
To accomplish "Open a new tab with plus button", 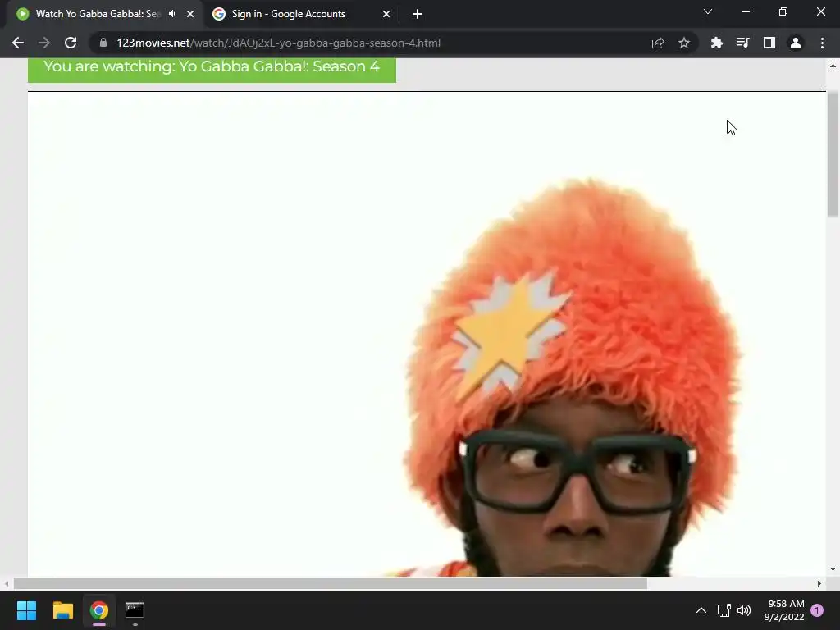I will pos(418,14).
